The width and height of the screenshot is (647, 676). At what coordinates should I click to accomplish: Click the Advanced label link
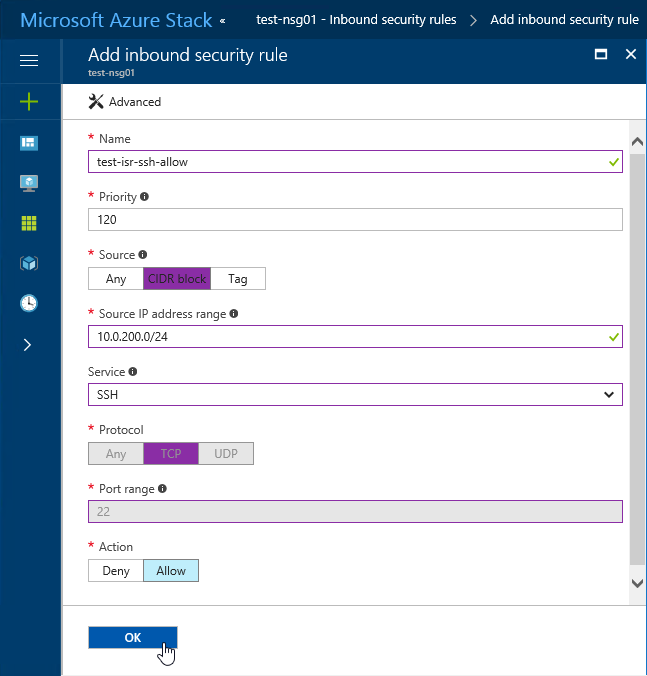pos(135,102)
